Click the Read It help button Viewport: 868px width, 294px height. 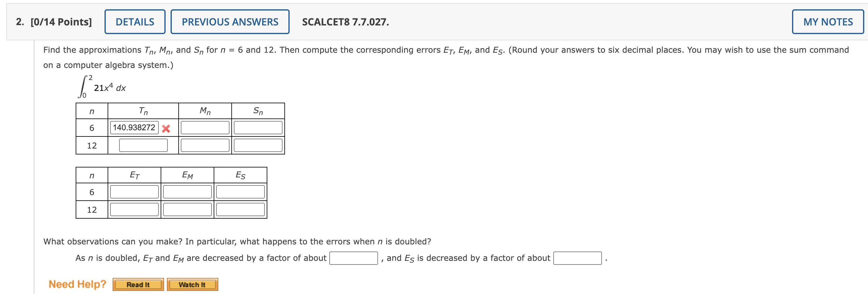coord(138,284)
